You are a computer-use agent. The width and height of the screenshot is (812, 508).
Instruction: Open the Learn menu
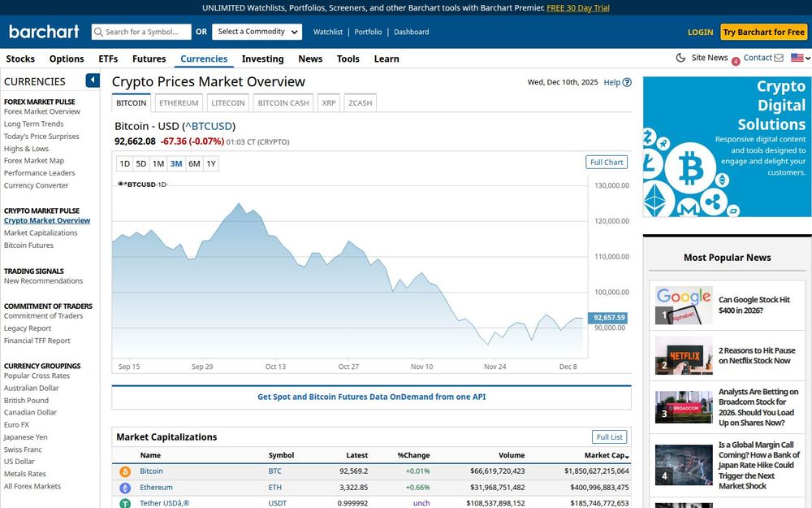click(x=387, y=59)
